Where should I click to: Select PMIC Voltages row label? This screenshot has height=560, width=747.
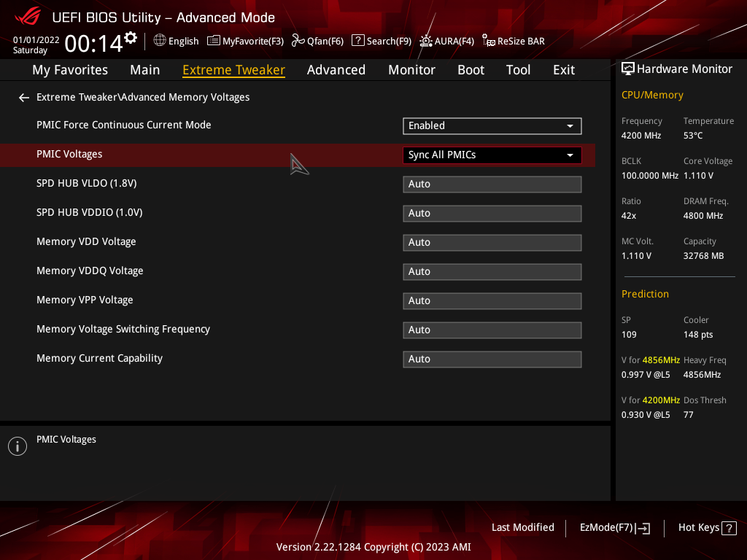pyautogui.click(x=69, y=155)
